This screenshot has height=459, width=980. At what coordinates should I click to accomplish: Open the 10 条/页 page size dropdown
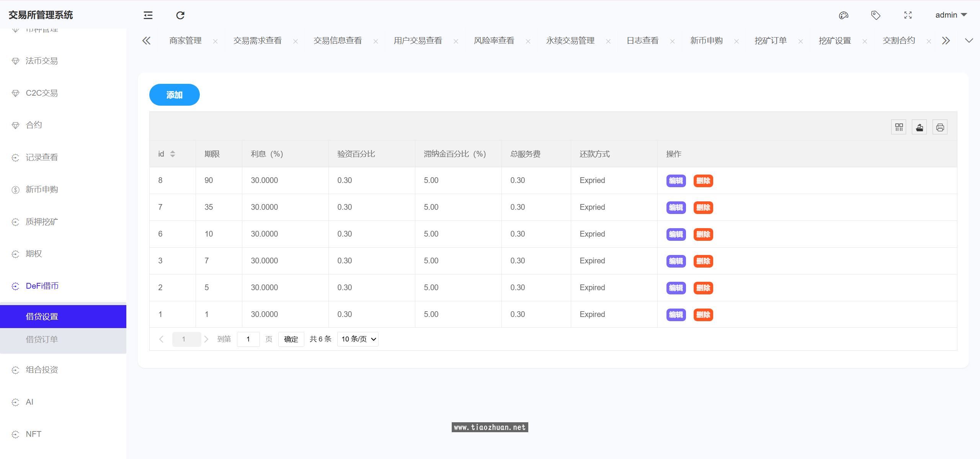[x=358, y=339]
